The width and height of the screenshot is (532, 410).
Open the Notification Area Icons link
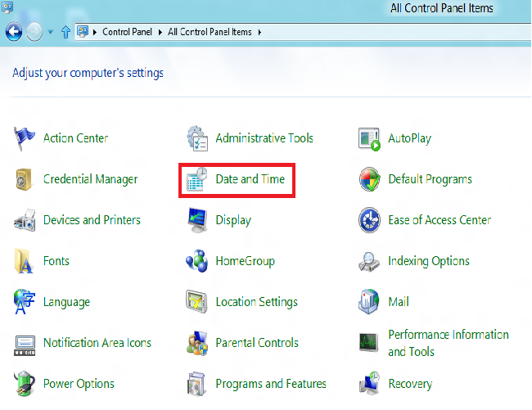pos(97,343)
